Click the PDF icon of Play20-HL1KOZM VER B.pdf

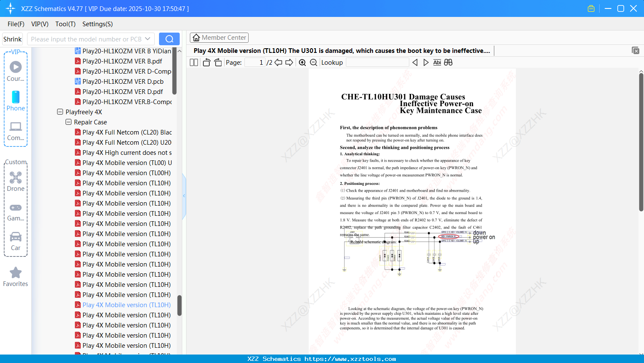pos(78,61)
